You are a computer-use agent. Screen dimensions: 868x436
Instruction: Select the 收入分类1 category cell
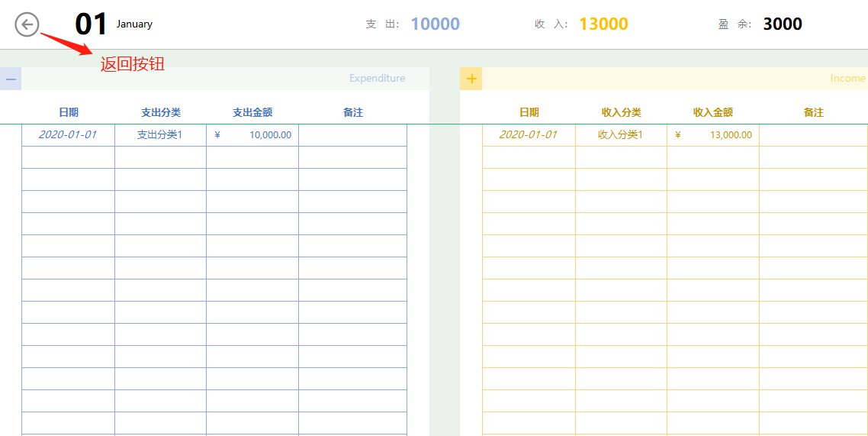pos(621,135)
